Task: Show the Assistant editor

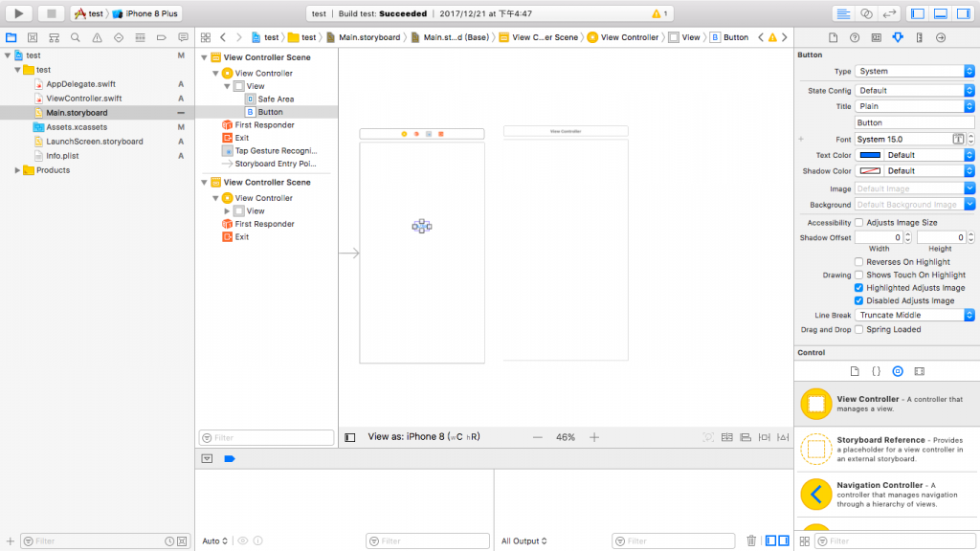Action: coord(866,13)
